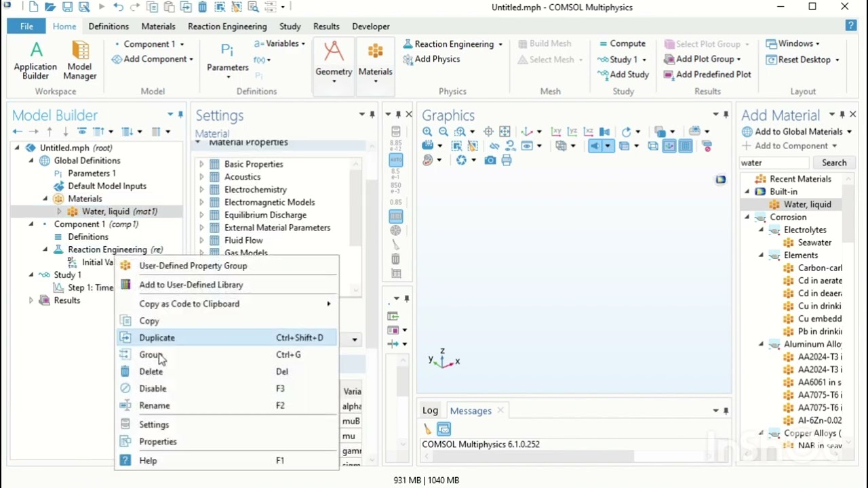Screen dimensions: 868x488
Task: Click the Hide selected entities icon
Action: [x=494, y=146]
